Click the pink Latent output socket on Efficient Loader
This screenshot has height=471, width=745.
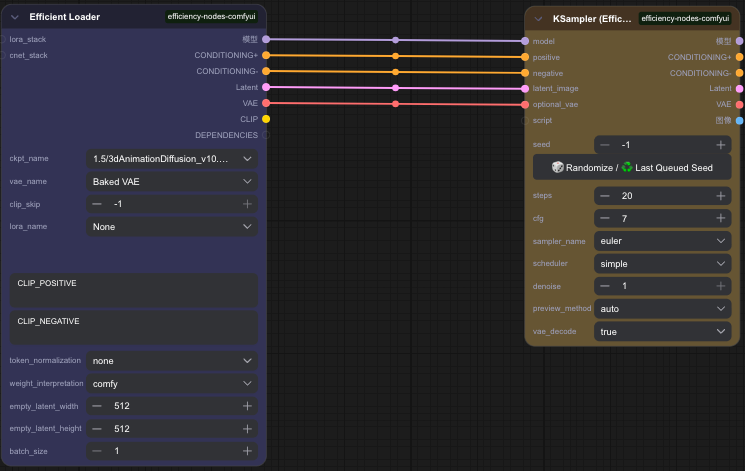click(x=266, y=87)
